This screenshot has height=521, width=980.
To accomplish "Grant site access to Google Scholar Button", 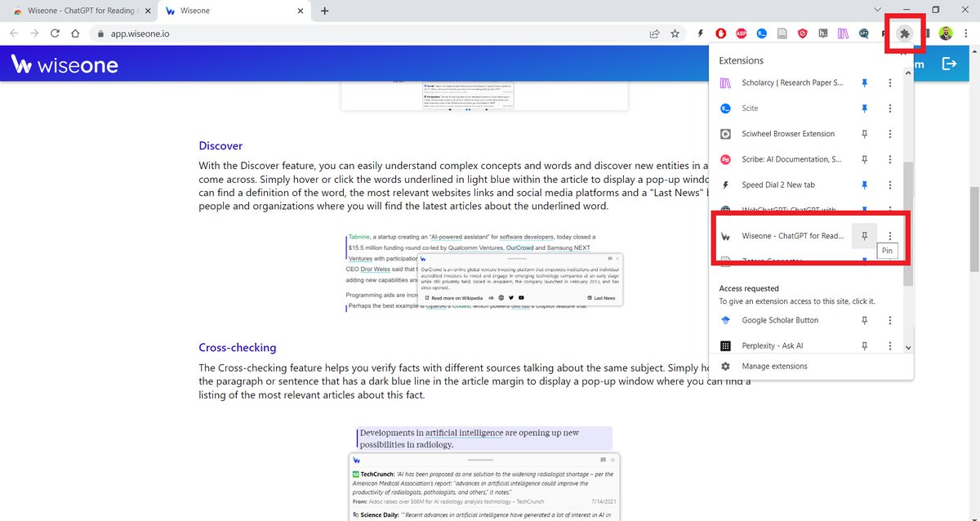I will tap(781, 321).
